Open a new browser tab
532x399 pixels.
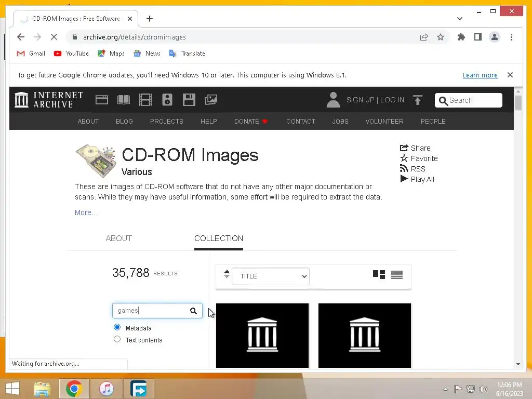(x=150, y=19)
